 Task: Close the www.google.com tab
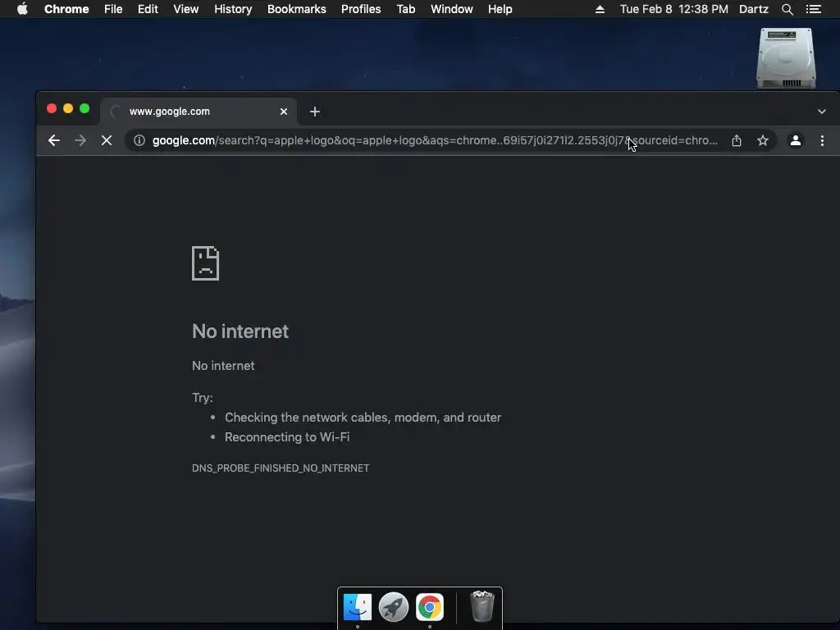coord(284,112)
